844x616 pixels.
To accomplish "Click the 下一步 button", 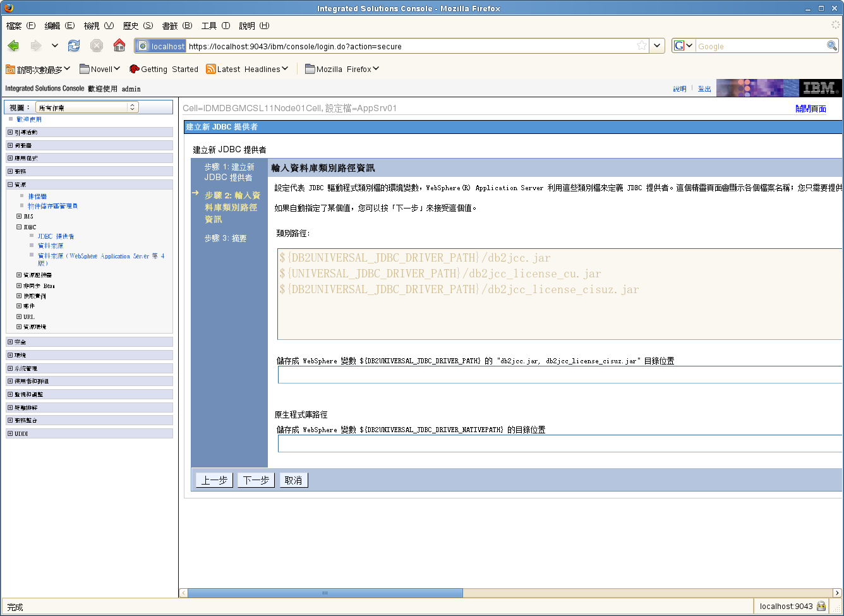I will coord(256,480).
